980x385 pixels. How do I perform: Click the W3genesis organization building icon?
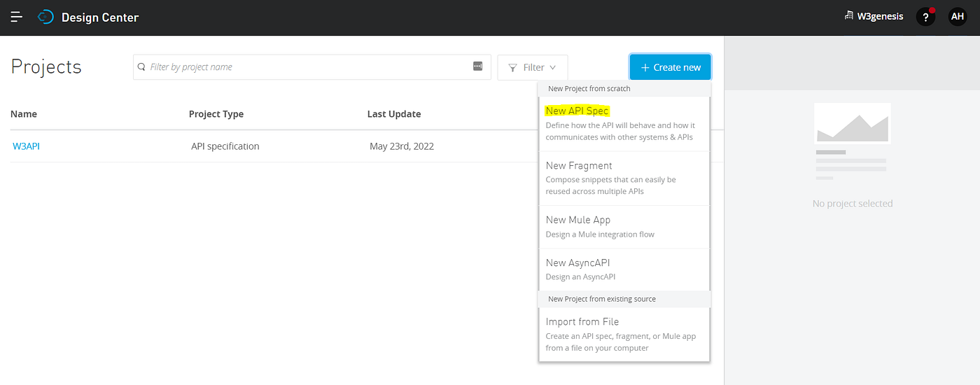coord(849,16)
